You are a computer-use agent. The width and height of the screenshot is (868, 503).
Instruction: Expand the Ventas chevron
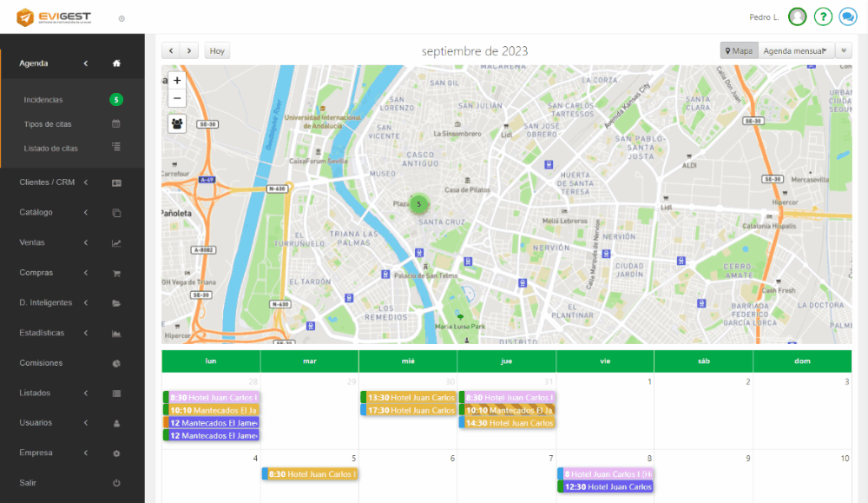(x=86, y=242)
